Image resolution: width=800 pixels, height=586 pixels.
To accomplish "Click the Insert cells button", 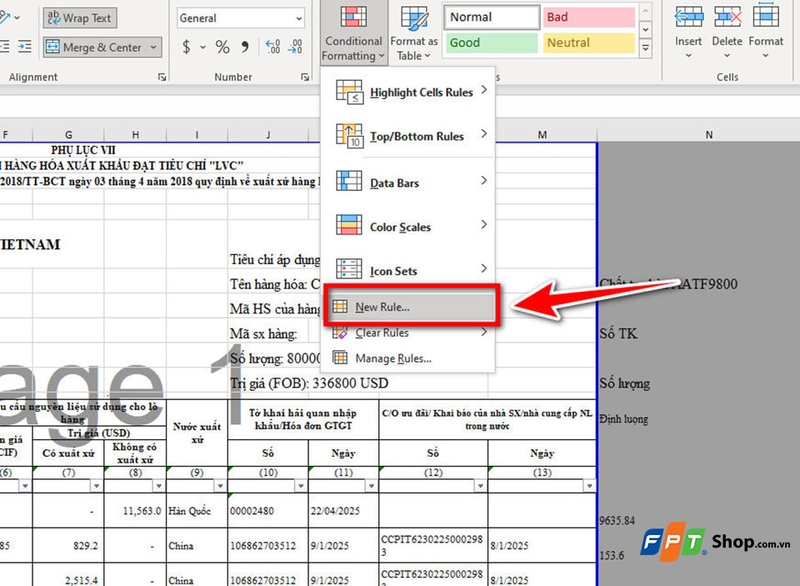I will tap(688, 32).
